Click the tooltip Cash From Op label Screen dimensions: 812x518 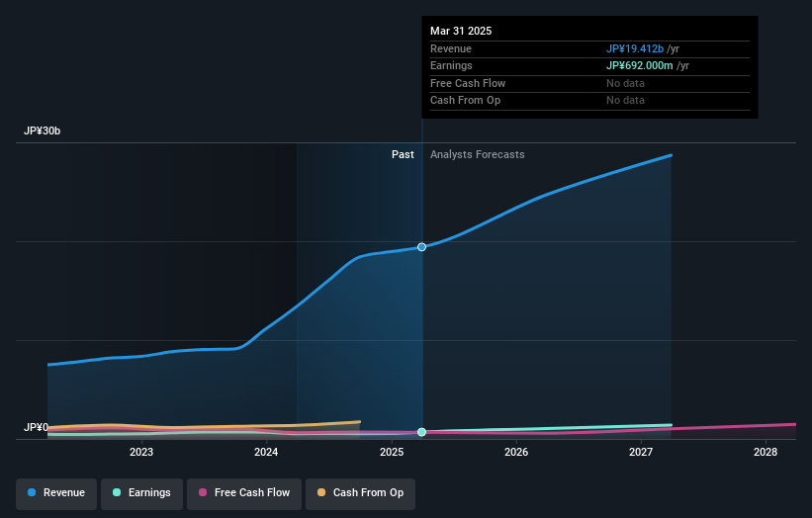465,101
